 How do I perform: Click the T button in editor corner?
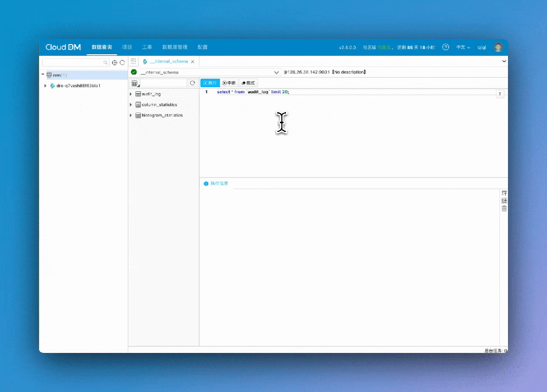coord(500,94)
